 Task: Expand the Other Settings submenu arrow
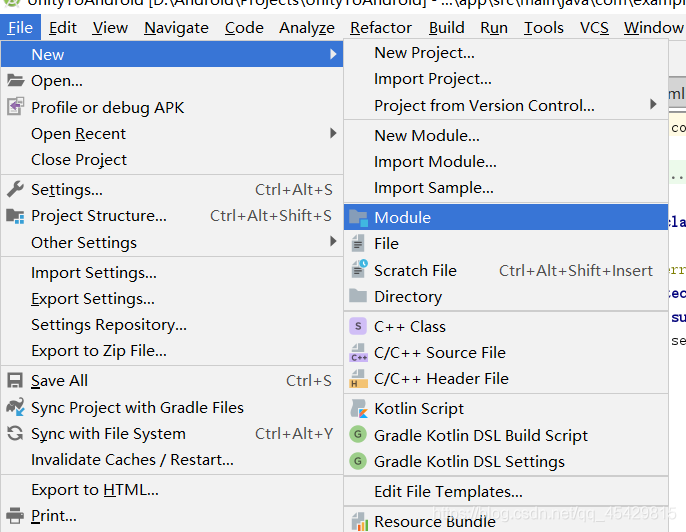point(333,242)
